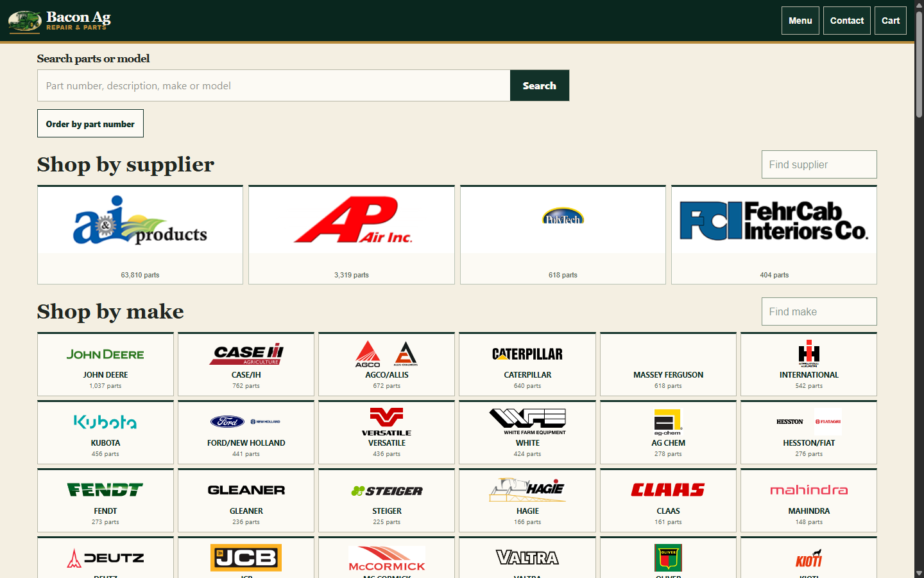Image resolution: width=924 pixels, height=578 pixels.
Task: Select the AP Air Inc. supplier logo
Action: (352, 220)
